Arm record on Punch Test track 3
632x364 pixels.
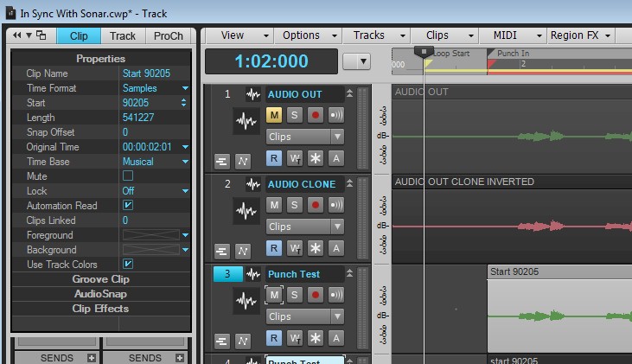pyautogui.click(x=316, y=295)
